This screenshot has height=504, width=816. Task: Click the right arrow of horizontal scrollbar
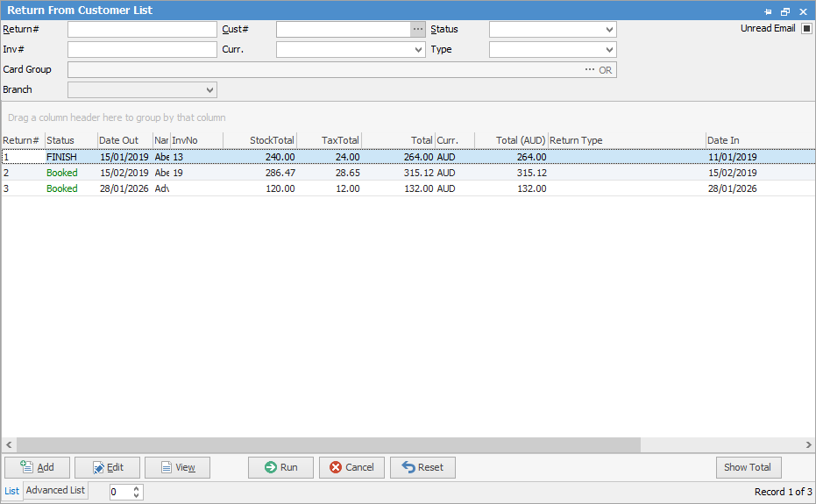click(808, 444)
